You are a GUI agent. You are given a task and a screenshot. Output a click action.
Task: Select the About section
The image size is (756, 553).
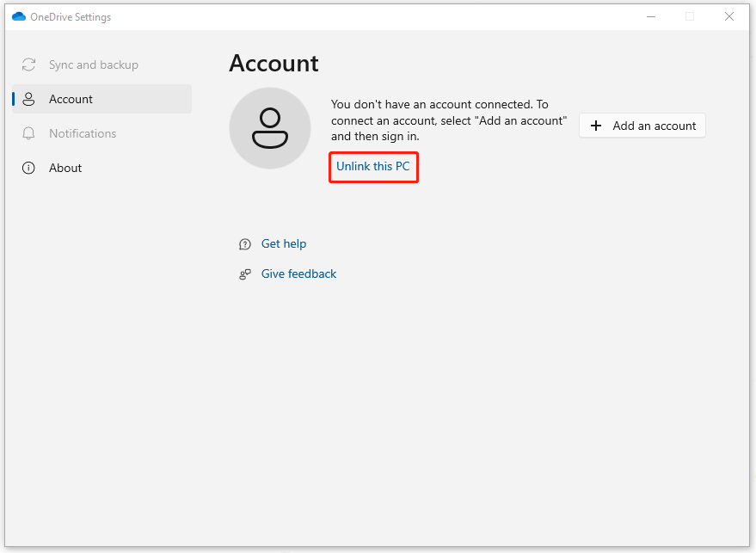pyautogui.click(x=65, y=168)
